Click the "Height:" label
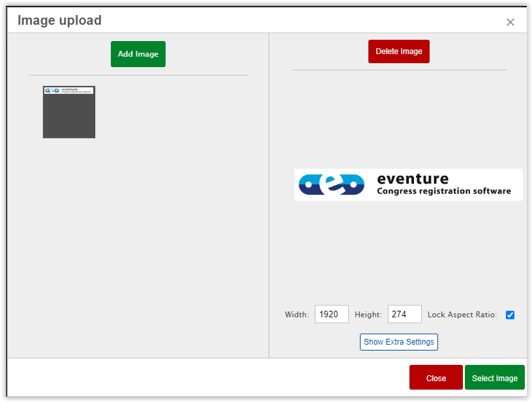Viewport: 532px width, 402px height. pos(368,315)
